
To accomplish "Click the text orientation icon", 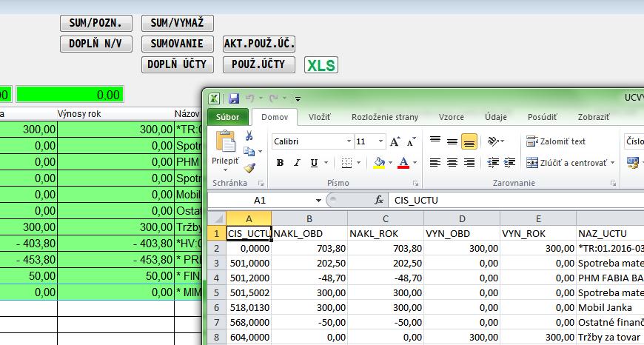I will (x=493, y=141).
